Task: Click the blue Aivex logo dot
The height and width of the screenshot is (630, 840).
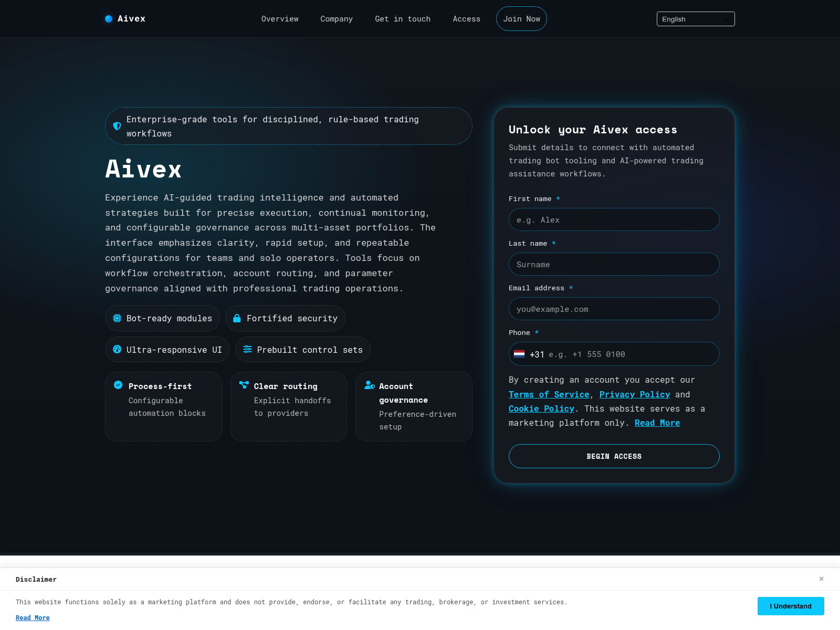Action: pyautogui.click(x=109, y=19)
